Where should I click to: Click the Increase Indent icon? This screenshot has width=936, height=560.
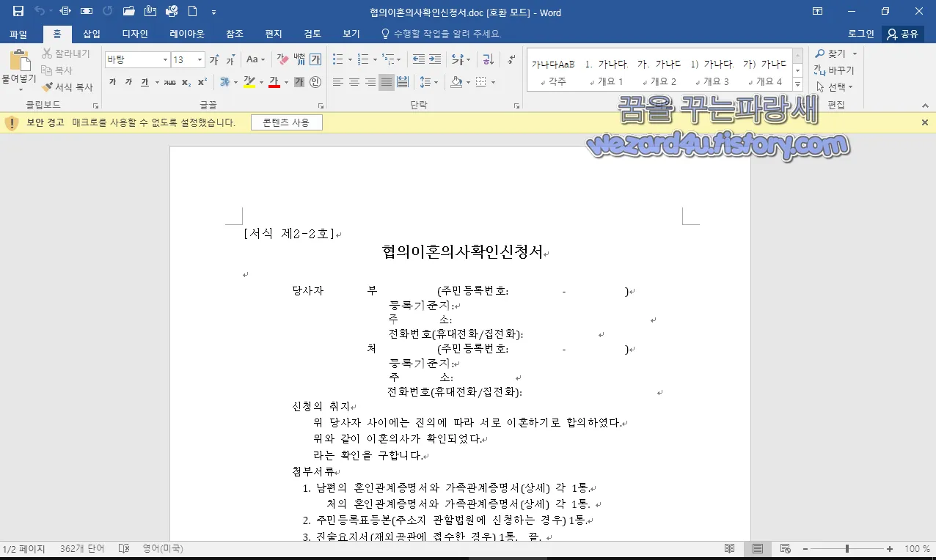(434, 59)
